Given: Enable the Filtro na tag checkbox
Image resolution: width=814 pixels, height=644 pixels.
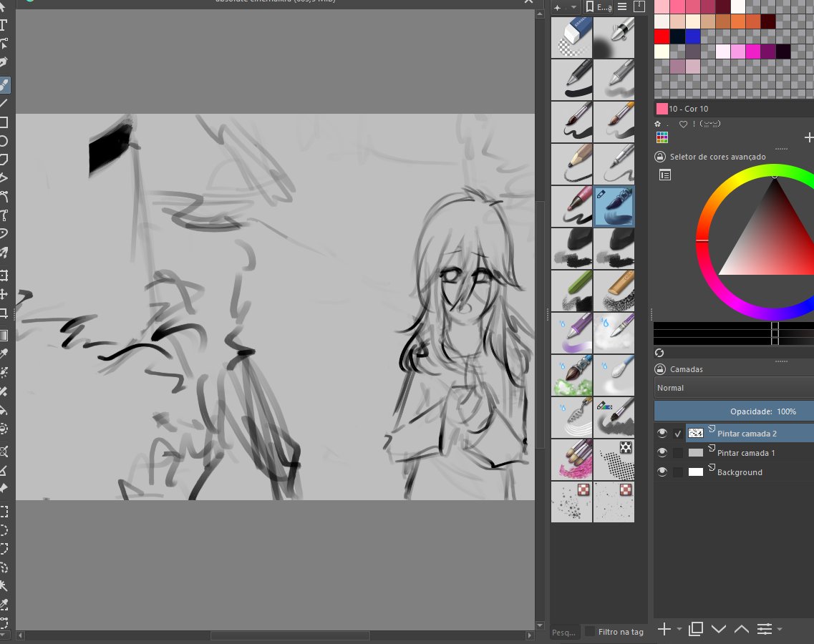Looking at the screenshot, I should tap(590, 632).
